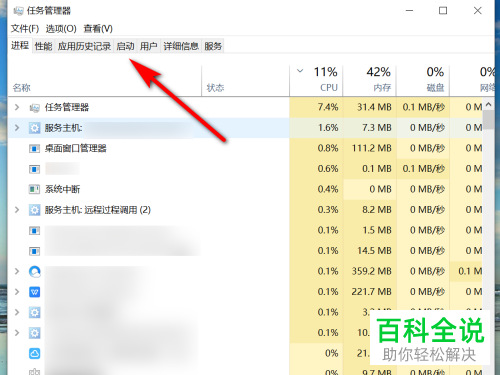500x375 pixels.
Task: Select the 桌面窗口管理器 process name
Action: (x=76, y=148)
